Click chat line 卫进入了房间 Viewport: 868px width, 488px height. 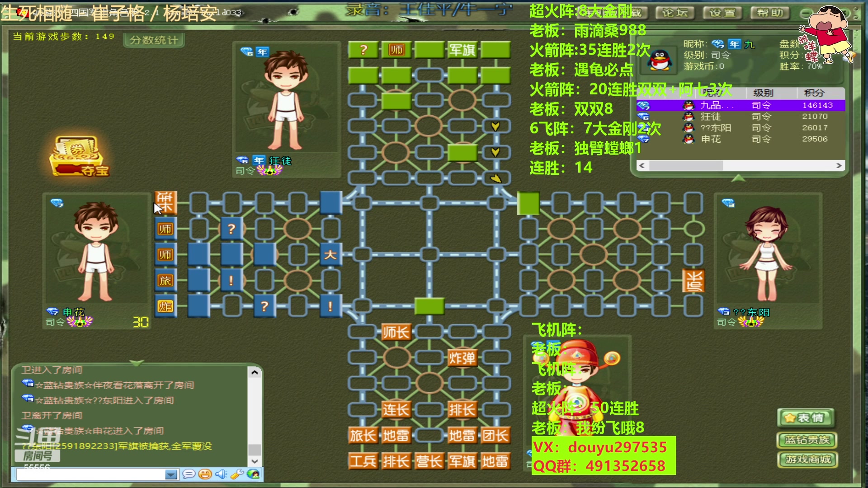[52, 370]
